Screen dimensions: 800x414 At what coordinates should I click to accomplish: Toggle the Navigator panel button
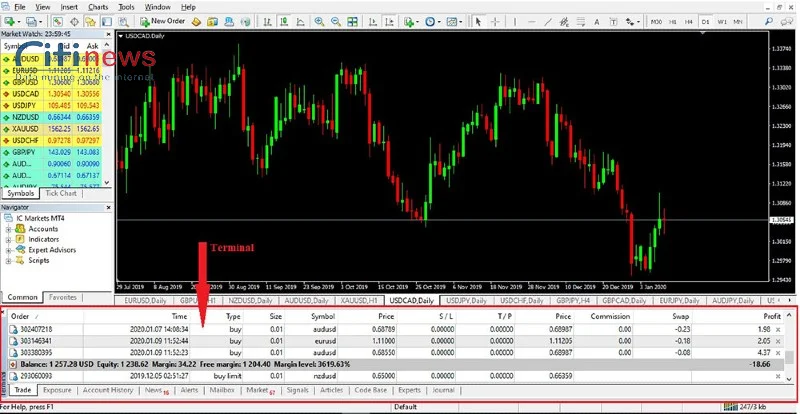point(90,21)
